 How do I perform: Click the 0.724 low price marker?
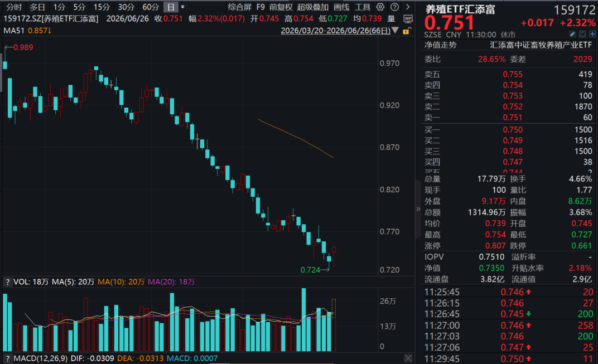[x=310, y=270]
